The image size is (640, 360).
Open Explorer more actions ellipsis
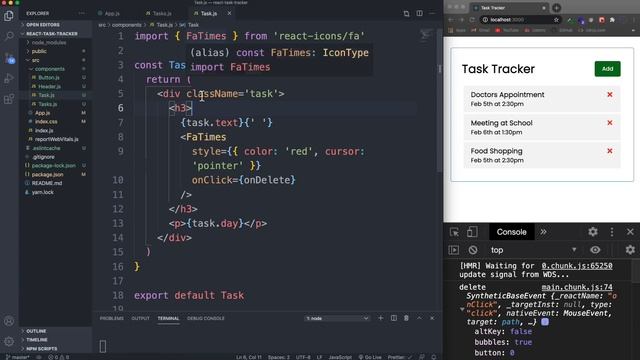(82, 13)
